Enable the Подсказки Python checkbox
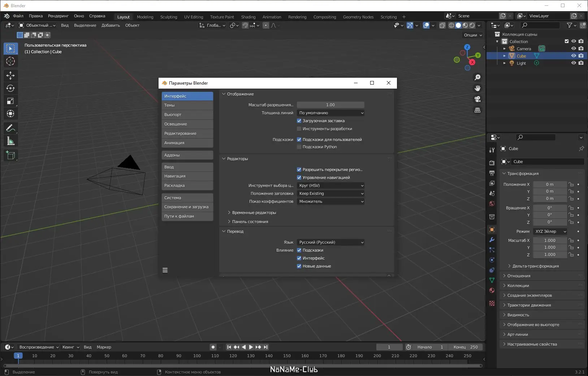 299,147
